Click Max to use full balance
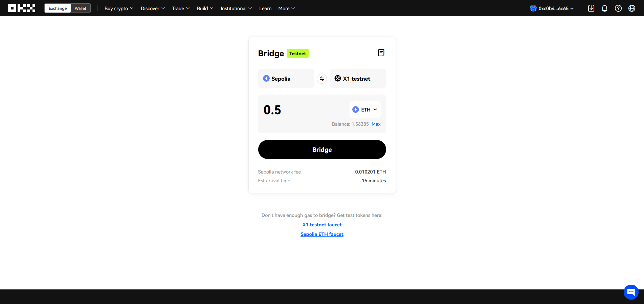This screenshot has height=304, width=644. tap(376, 124)
